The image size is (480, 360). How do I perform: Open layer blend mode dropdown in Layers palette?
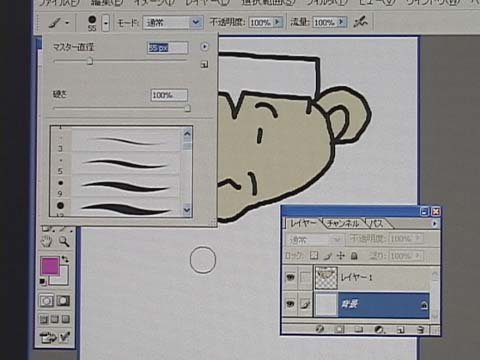click(x=314, y=239)
